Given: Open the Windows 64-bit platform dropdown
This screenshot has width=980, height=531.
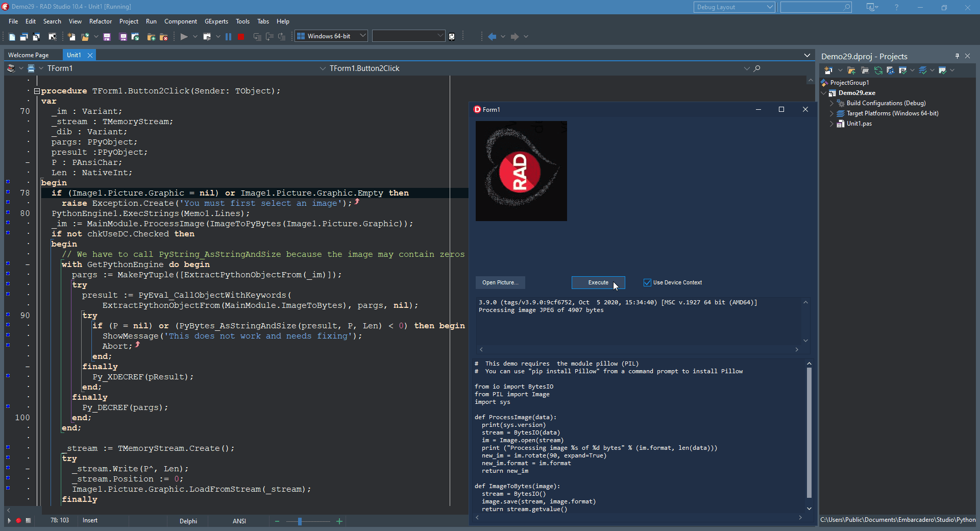Looking at the screenshot, I should pos(363,36).
